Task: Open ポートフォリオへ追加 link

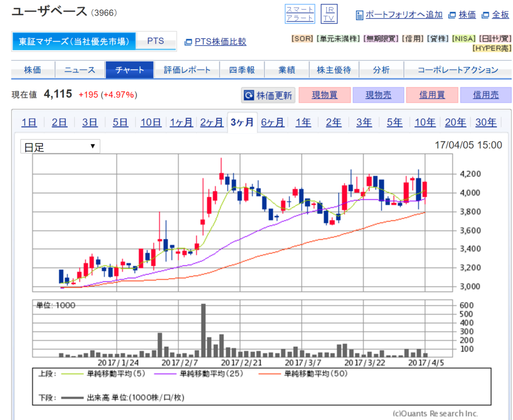Action: (x=404, y=15)
